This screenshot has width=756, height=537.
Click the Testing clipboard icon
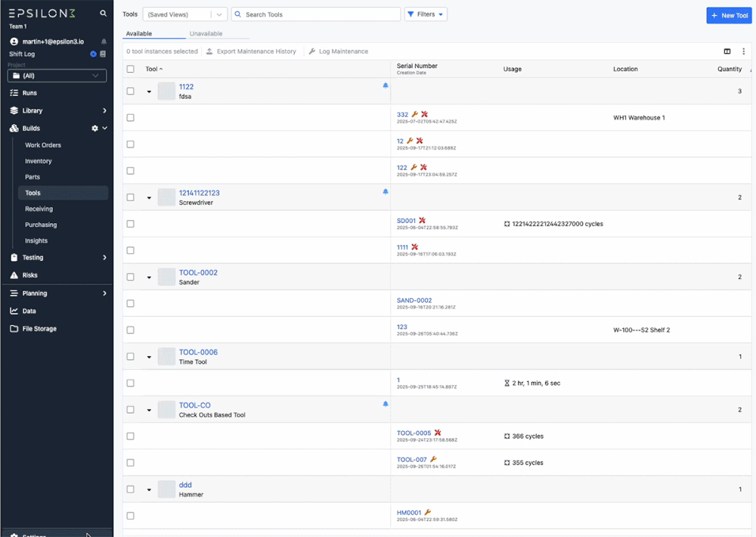[14, 258]
